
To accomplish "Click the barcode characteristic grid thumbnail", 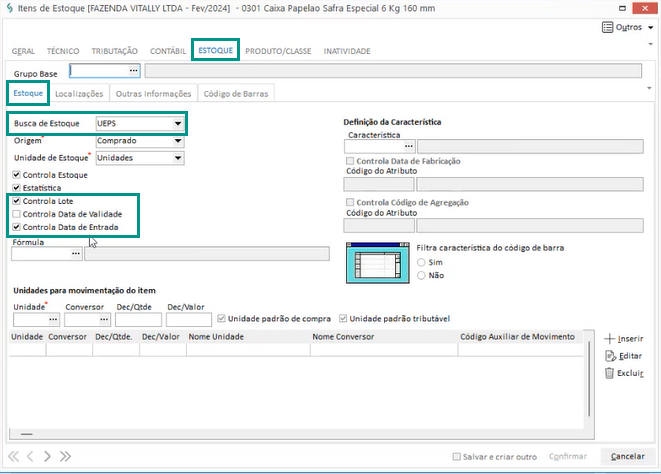I will pos(378,263).
